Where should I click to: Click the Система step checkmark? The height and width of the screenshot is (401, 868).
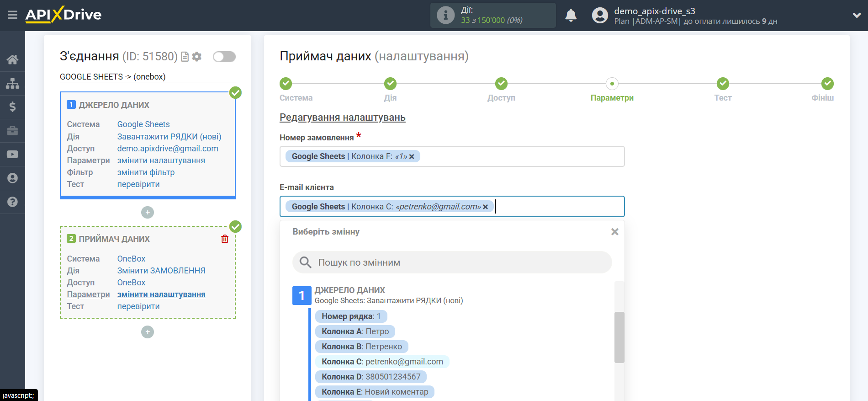pyautogui.click(x=286, y=84)
